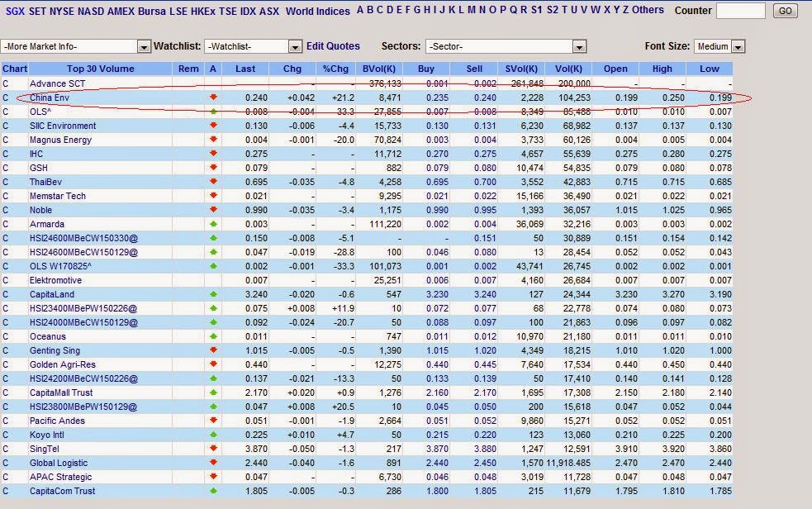Click the green arrow in Armarda row
Image resolution: width=812 pixels, height=509 pixels.
pyautogui.click(x=213, y=224)
